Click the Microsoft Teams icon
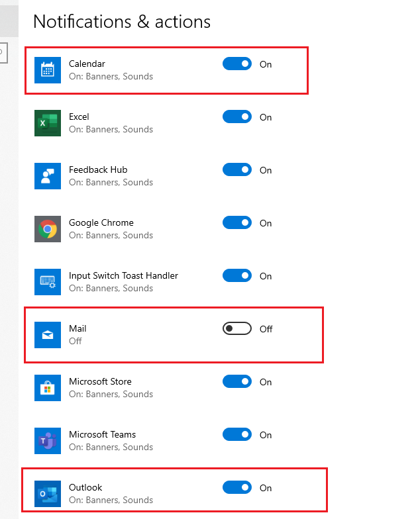Screen dimensions: 420x519 pos(47,440)
